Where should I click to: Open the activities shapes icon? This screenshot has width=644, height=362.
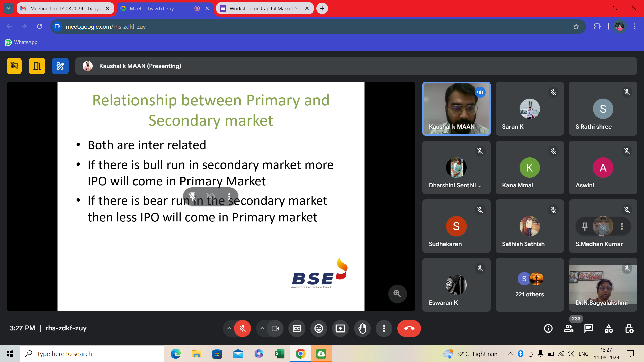[609, 328]
